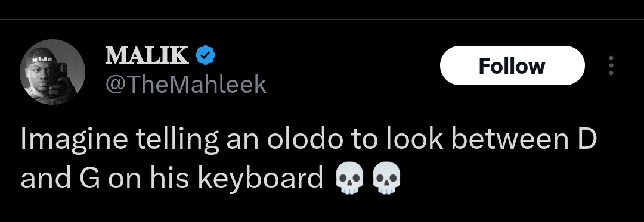Click the word "look" in the tweet
Viewport: 644px width, 222px height.
(414, 139)
